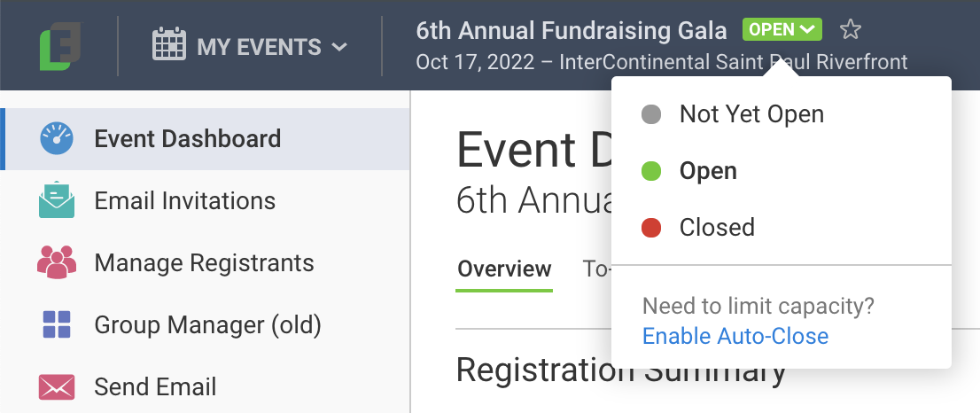Click the Group Manager grid icon
980x413 pixels.
(x=57, y=324)
